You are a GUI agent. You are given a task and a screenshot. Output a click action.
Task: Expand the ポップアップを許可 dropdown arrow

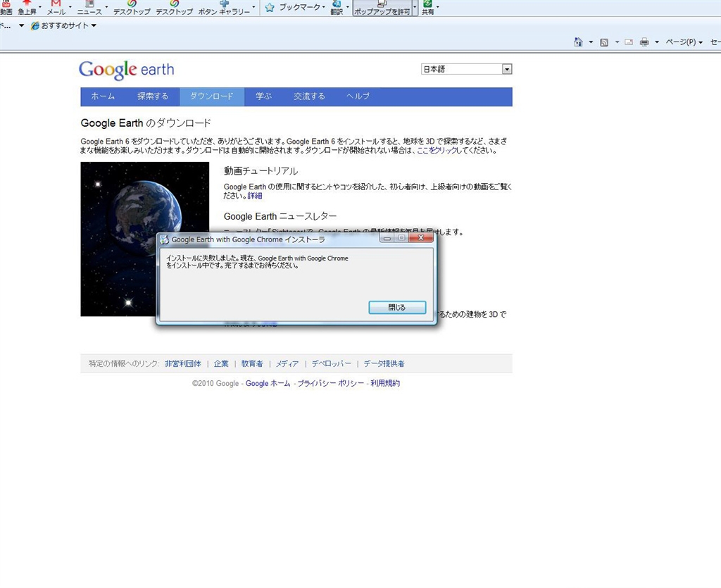pyautogui.click(x=415, y=7)
